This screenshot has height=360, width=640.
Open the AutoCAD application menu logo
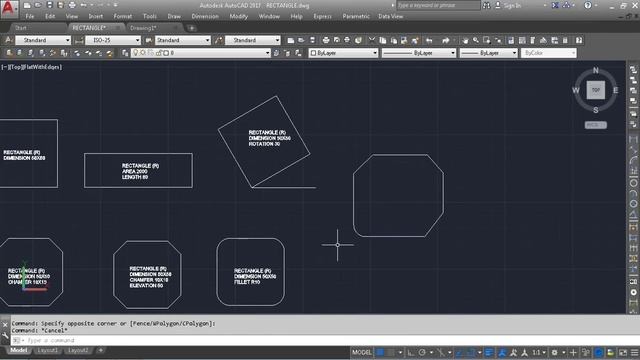pos(9,8)
